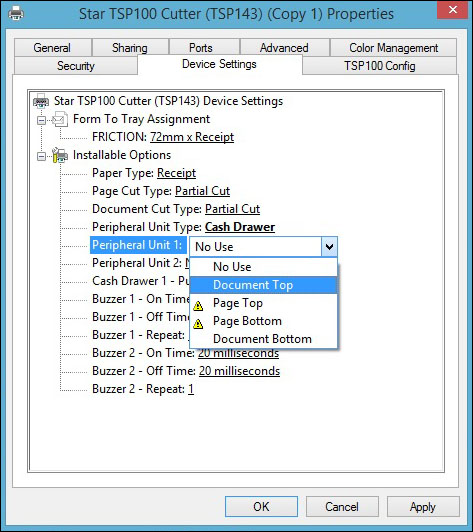
Task: Click Buzzer 2 Off Time 20 milliseconds value
Action: pyautogui.click(x=239, y=371)
